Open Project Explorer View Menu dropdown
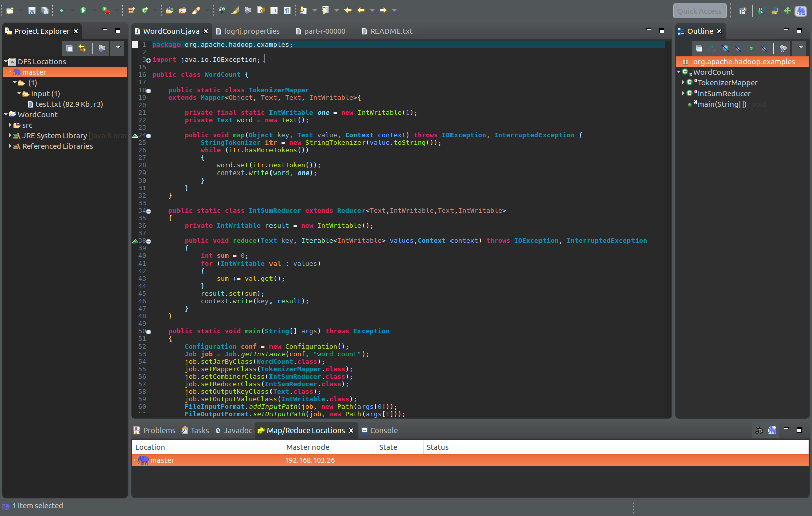 119,48
